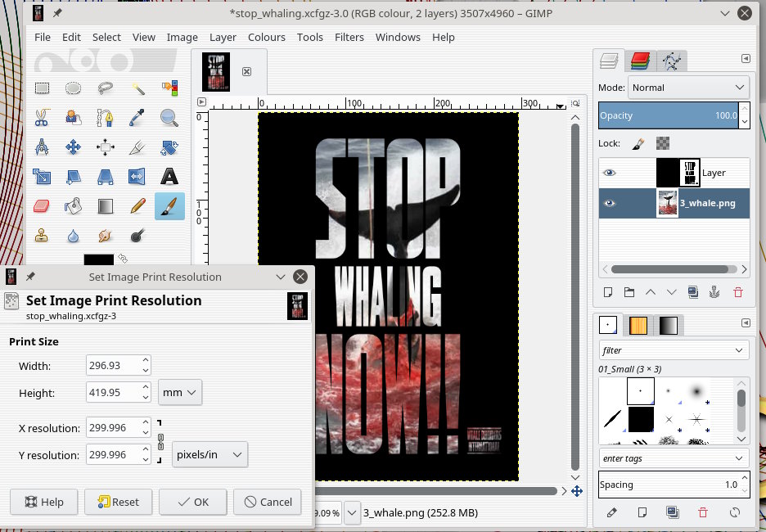Image resolution: width=766 pixels, height=532 pixels.
Task: Choose the Fuzzy Select magic wand tool
Action: (137, 88)
